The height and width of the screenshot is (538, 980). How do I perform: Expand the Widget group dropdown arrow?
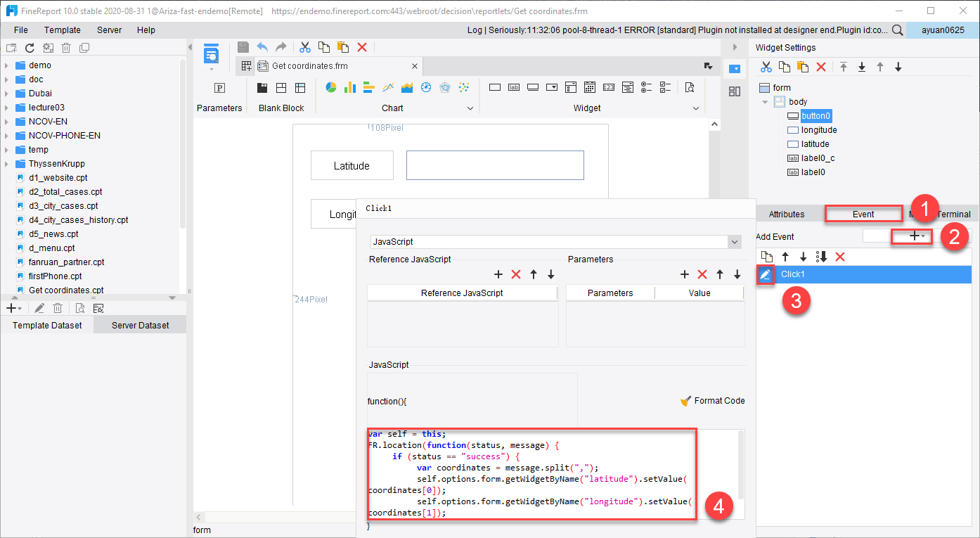pyautogui.click(x=697, y=108)
